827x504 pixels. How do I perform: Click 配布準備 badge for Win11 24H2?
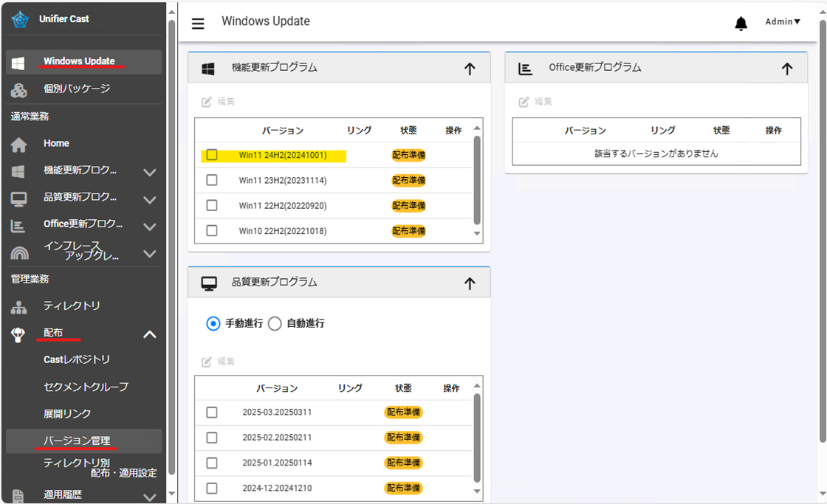point(408,155)
